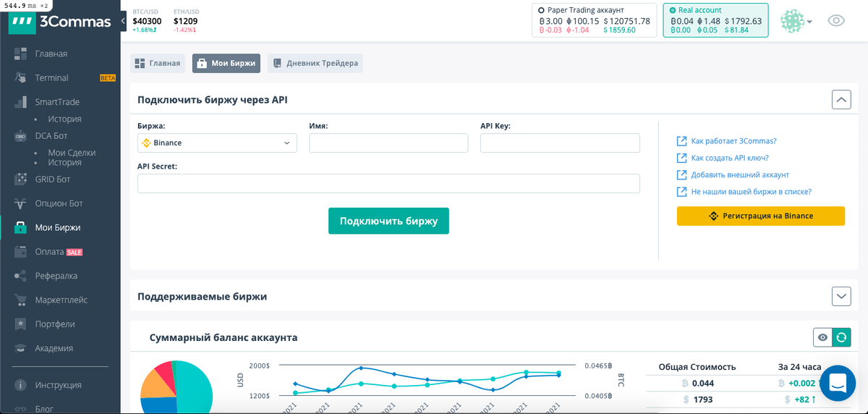
Task: Click the Общая Стоимость heading
Action: pos(697,366)
